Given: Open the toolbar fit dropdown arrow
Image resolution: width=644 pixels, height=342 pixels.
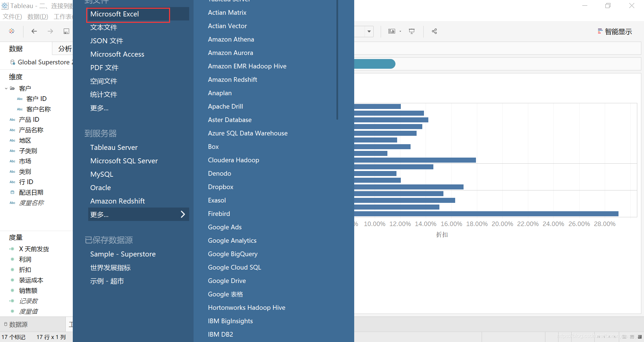Looking at the screenshot, I should [369, 32].
